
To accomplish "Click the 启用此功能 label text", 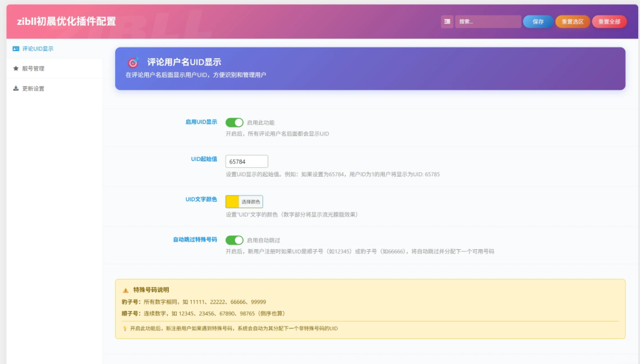I will tap(261, 123).
